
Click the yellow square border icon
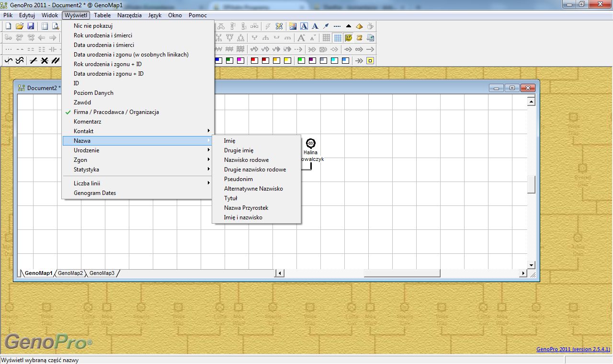pos(370,60)
